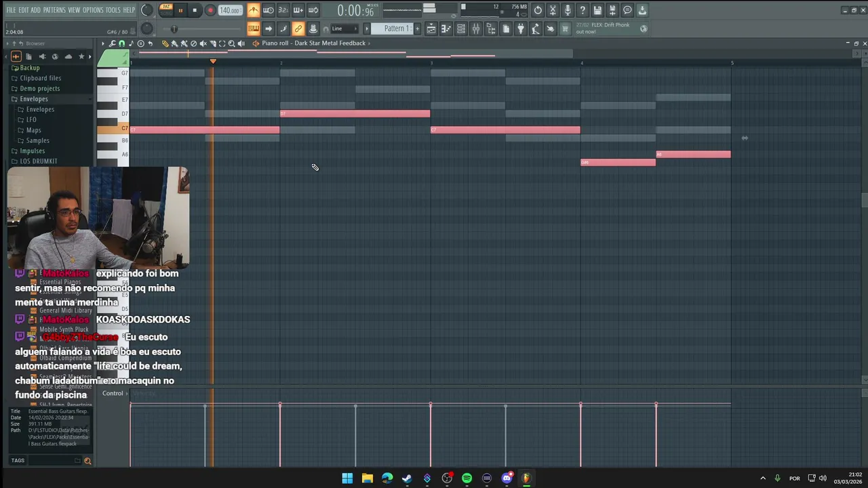Toggle typing keyboard to piano button
868x488 pixels.
point(254,28)
